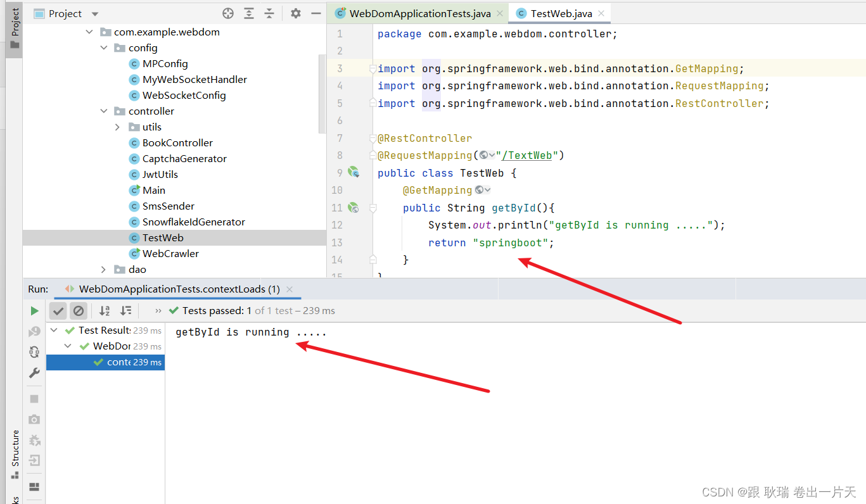866x504 pixels.
Task: Click the "springboot" string literal in code
Action: tap(511, 243)
